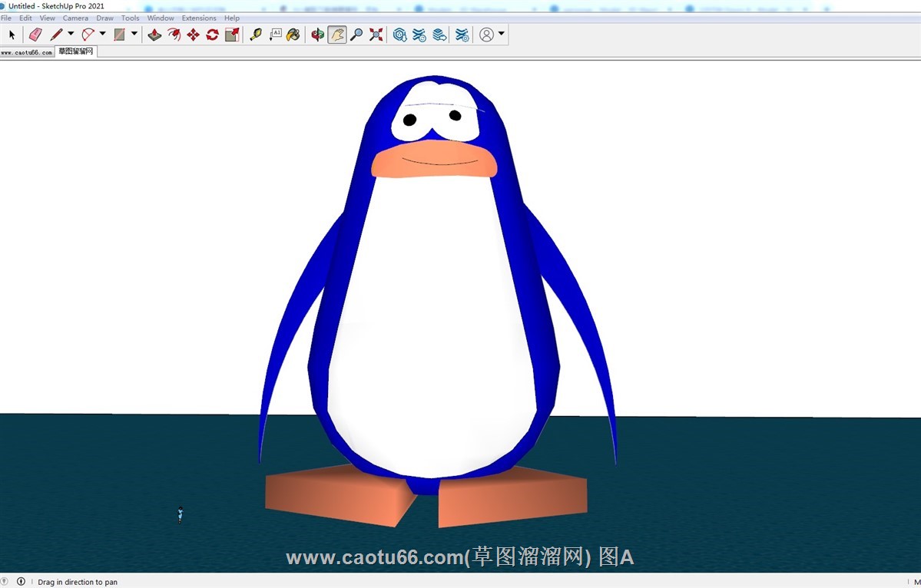921x588 pixels.
Task: Select the arrow Select tool
Action: click(12, 35)
